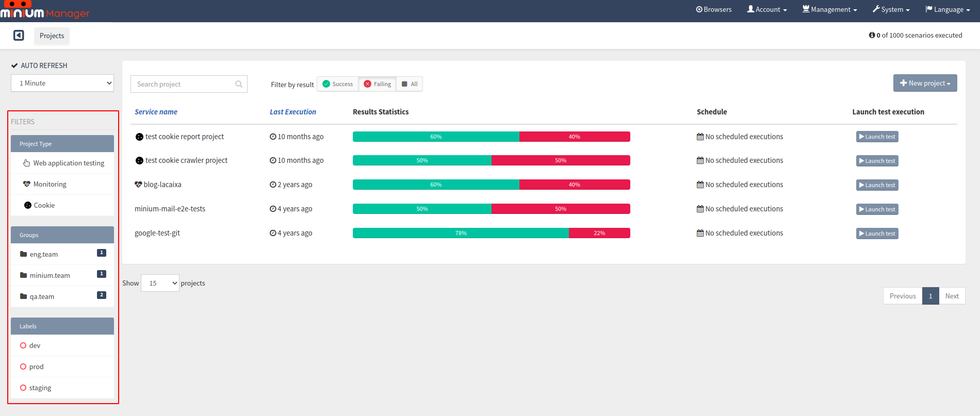Open Browsers from the top navigation
Screen dimensions: 980x416
(713, 9)
